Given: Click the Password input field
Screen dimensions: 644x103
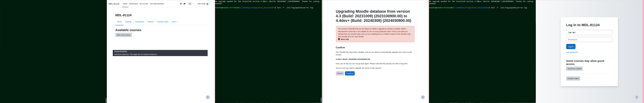Looking at the screenshot, I should pyautogui.click(x=589, y=39).
